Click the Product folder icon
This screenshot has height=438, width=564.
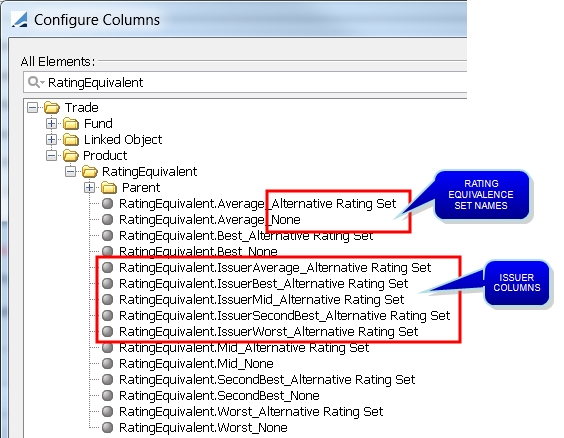(71, 155)
